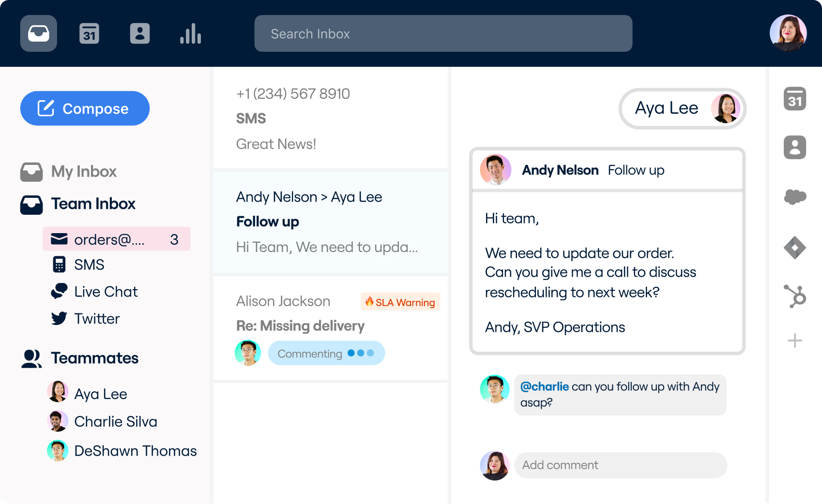Click the Andy Nelson sender name
The width and height of the screenshot is (822, 504).
coord(560,170)
